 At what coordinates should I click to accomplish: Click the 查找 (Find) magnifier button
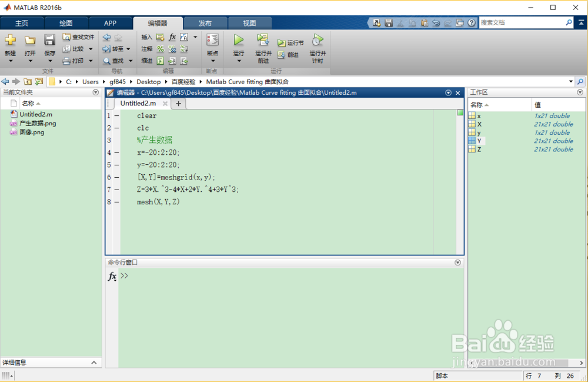click(x=113, y=61)
